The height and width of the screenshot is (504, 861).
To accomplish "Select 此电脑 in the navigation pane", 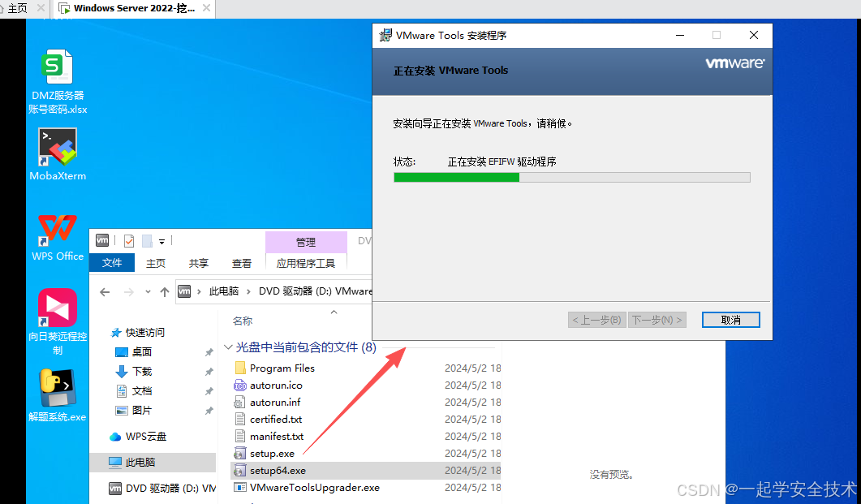I will click(x=153, y=463).
